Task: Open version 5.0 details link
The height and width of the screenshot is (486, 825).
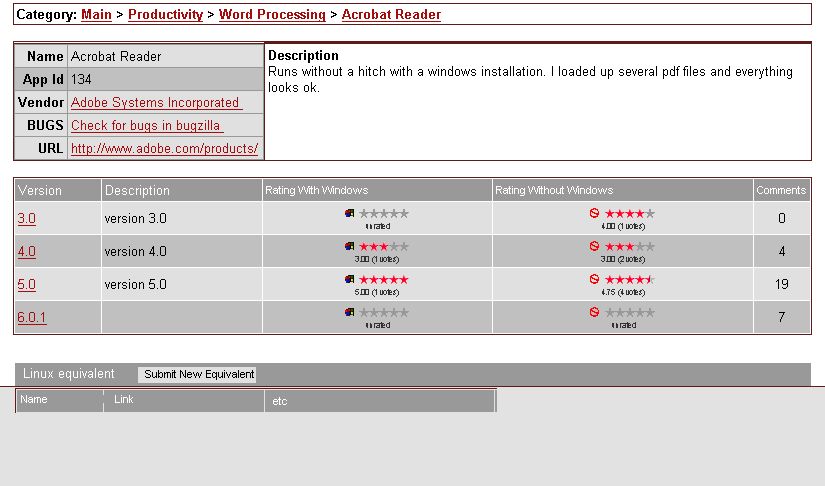Action: (x=26, y=284)
